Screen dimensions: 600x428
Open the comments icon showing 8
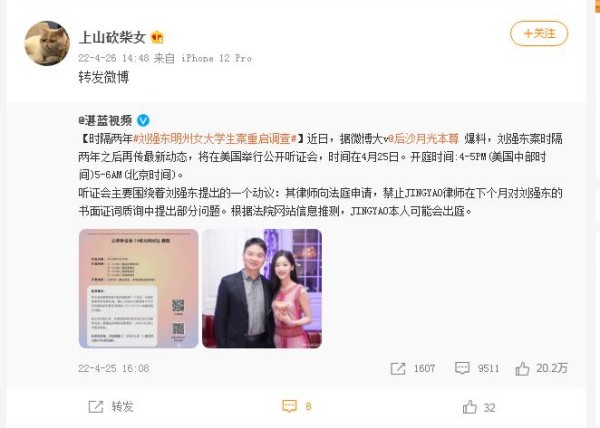coord(297,406)
